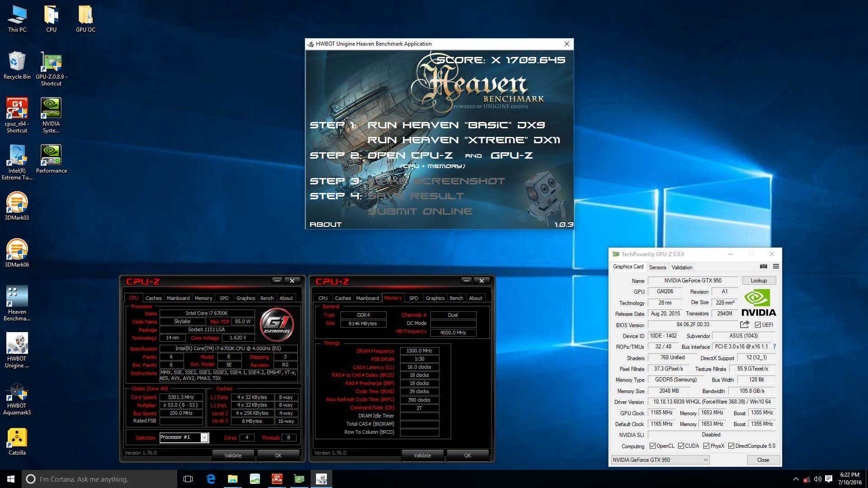Open the CPU folder on desktop

click(x=51, y=19)
